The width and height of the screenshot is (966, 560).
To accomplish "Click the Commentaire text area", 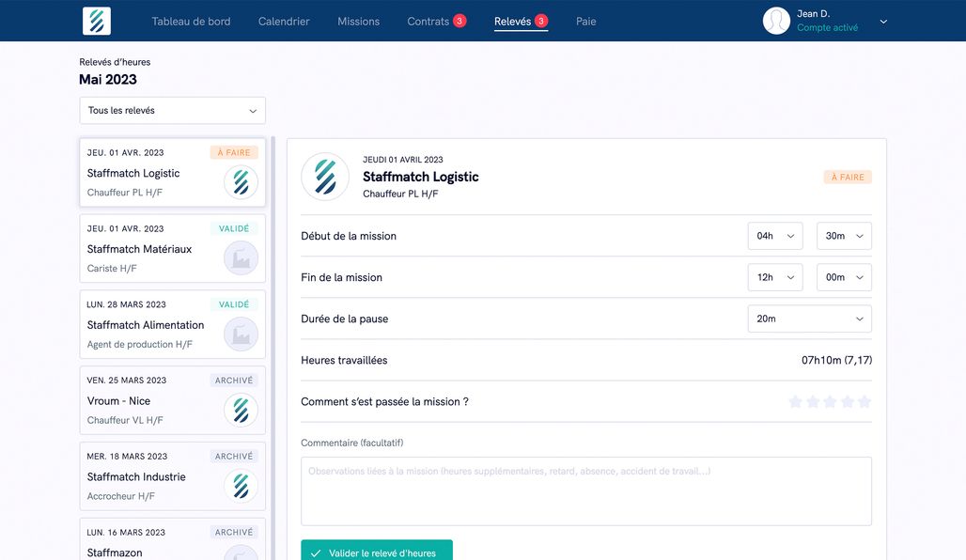I will 585,491.
